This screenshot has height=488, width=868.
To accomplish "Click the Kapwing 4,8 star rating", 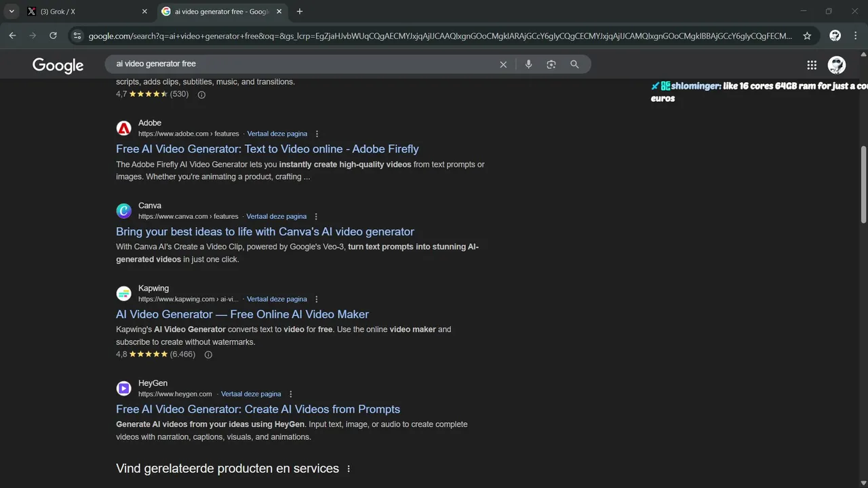I will click(x=155, y=354).
